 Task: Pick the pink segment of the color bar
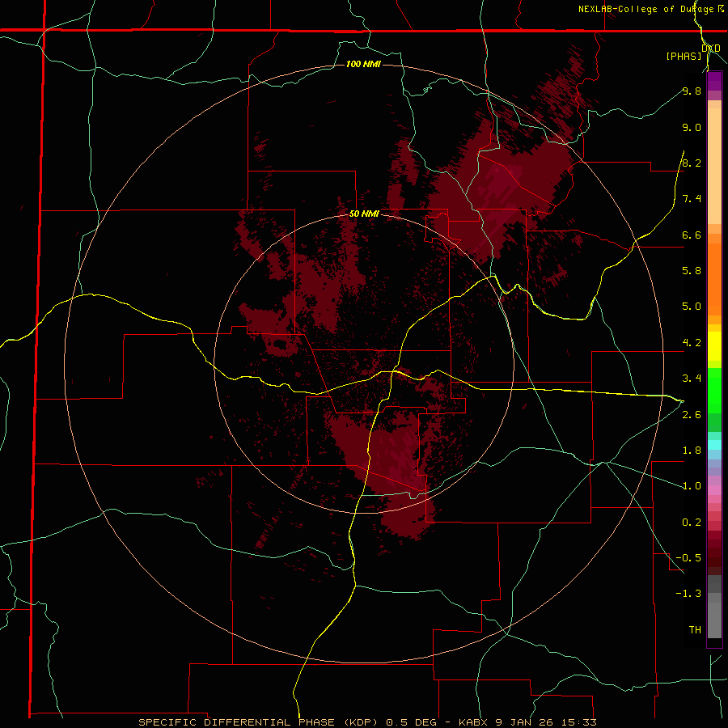click(x=714, y=490)
